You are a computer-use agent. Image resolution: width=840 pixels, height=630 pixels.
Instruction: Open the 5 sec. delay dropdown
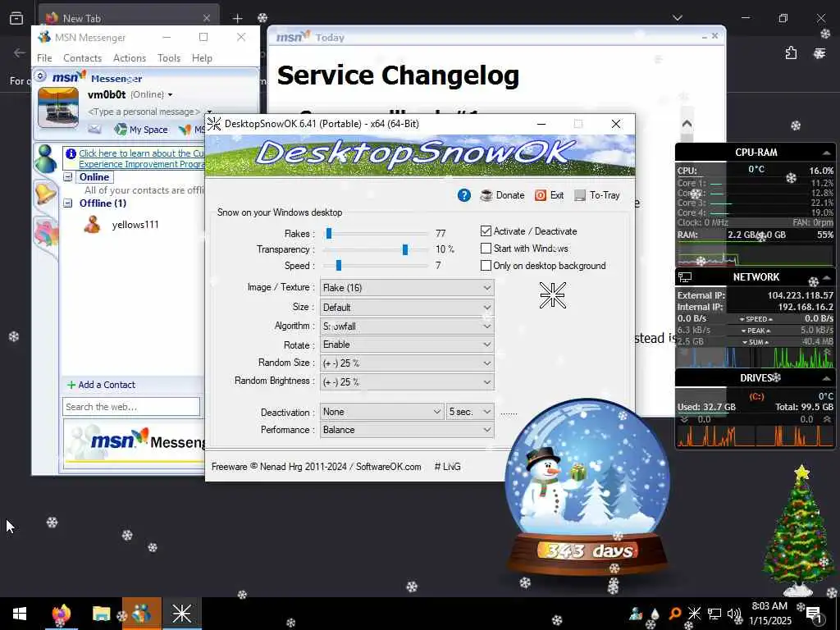(470, 412)
